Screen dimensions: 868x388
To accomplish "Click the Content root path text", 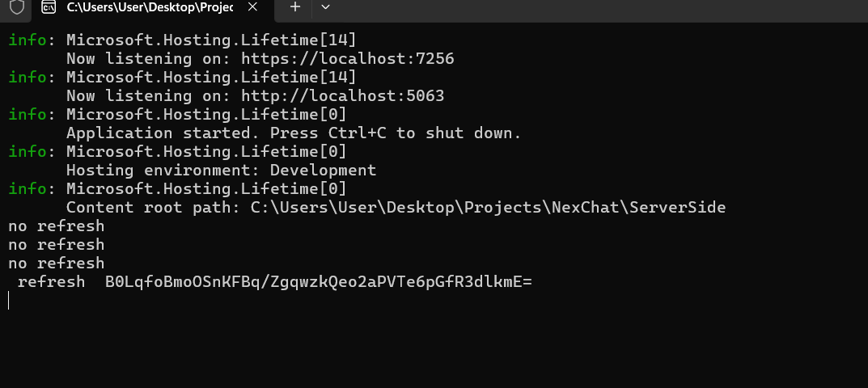I will pos(396,207).
